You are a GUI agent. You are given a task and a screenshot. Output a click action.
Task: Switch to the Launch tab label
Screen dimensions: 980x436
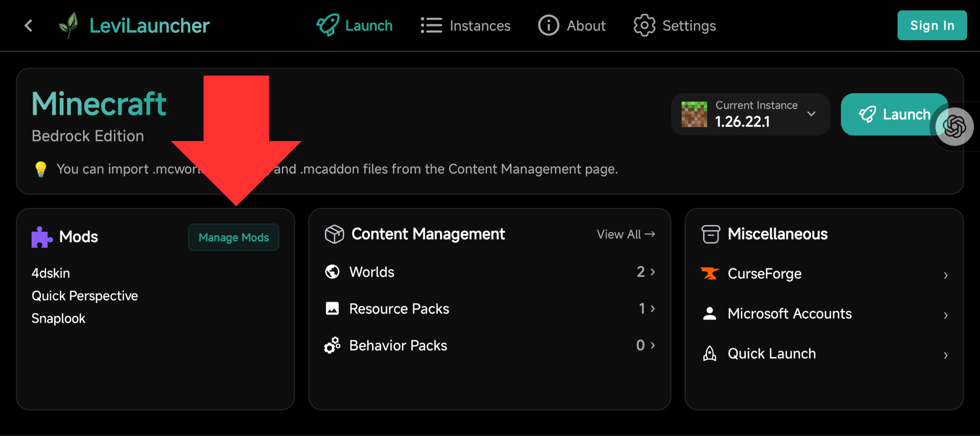tap(369, 26)
